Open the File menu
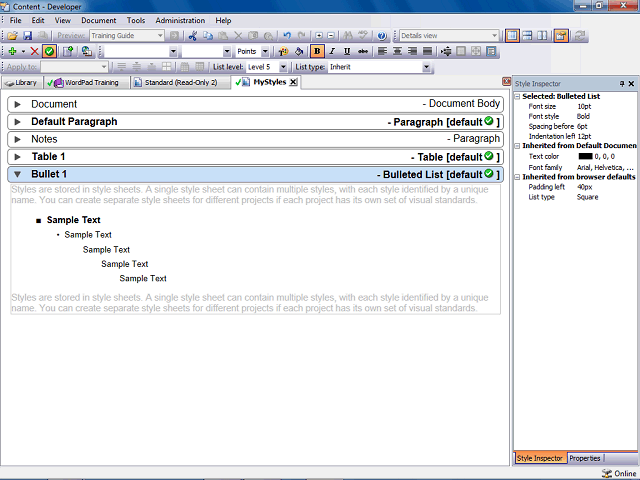 pos(16,20)
